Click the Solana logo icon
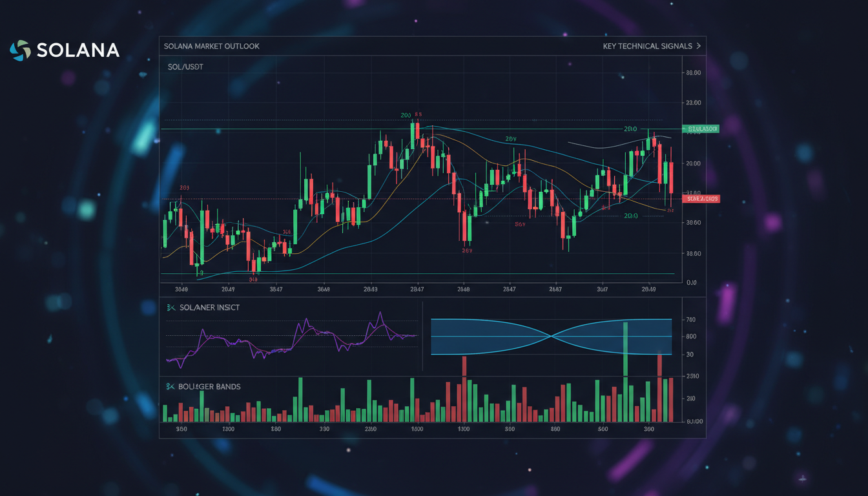 20,50
